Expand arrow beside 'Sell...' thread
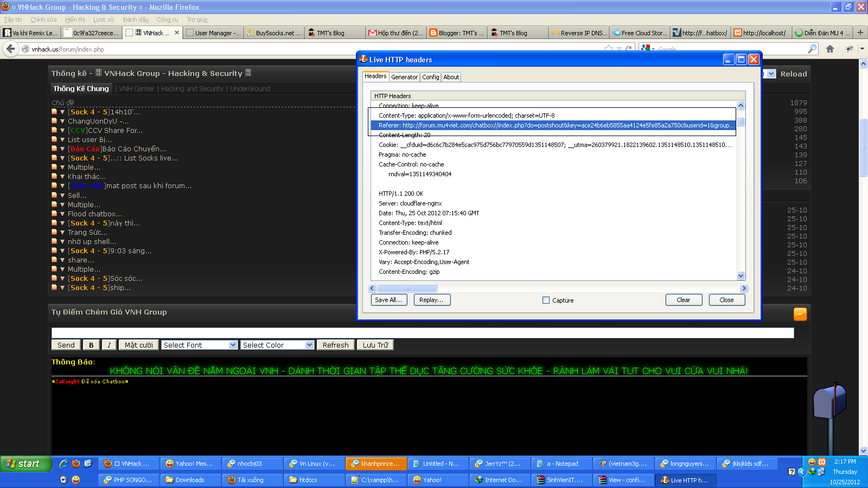Screen dimensions: 868x488 click(62, 195)
